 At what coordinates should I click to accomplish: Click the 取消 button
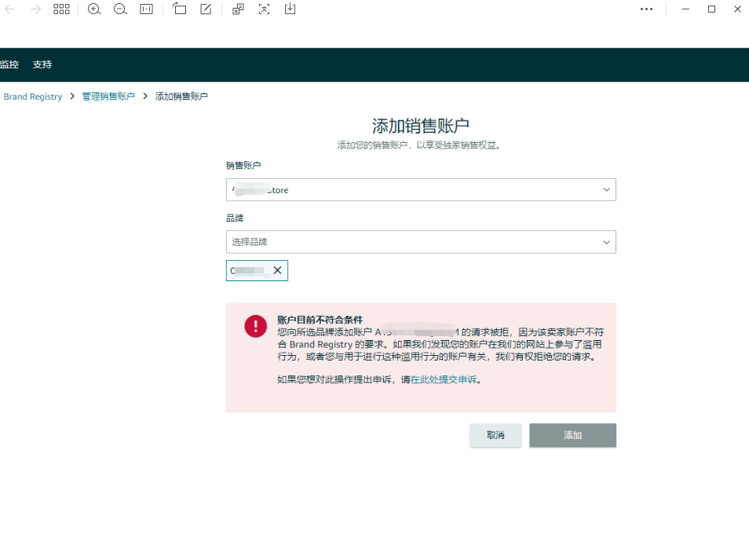(495, 435)
